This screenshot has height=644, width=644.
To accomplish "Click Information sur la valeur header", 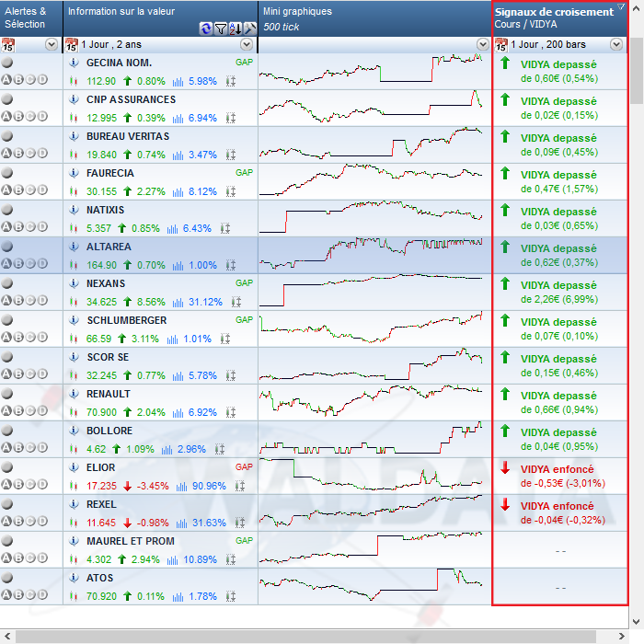I will 160,18.
